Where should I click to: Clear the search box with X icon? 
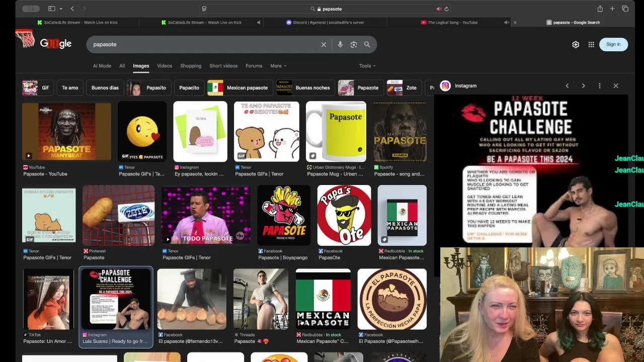324,44
